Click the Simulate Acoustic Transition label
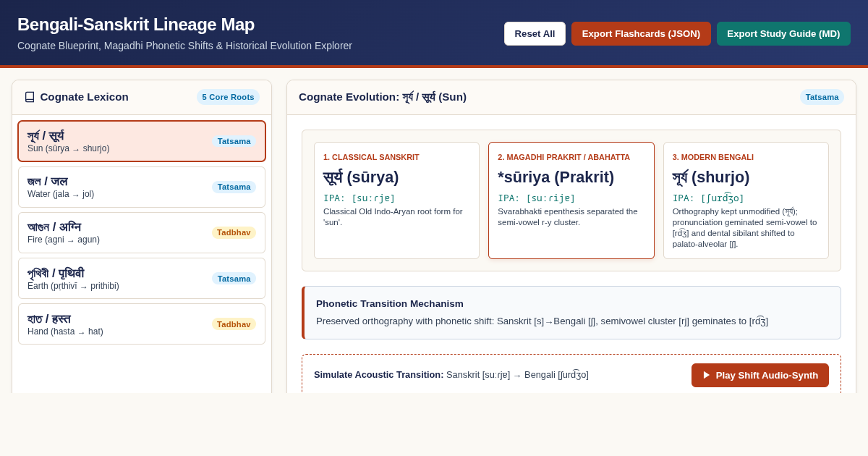 tap(378, 375)
